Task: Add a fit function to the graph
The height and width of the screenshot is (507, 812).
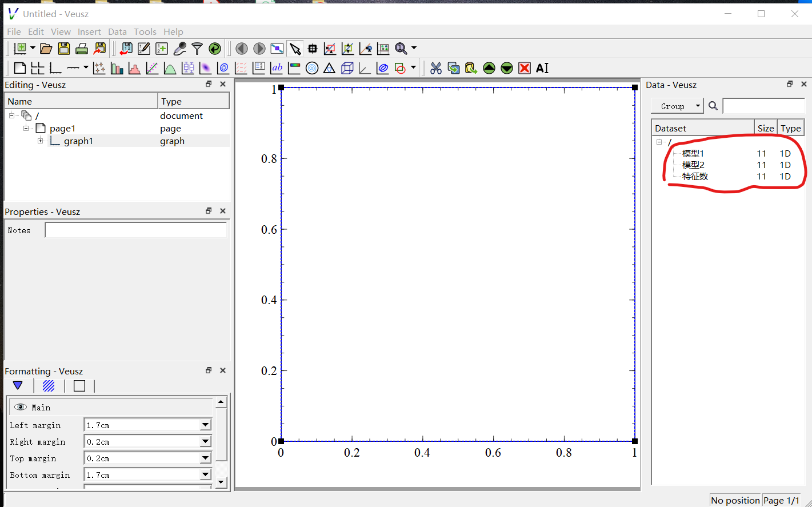Action: click(x=153, y=69)
